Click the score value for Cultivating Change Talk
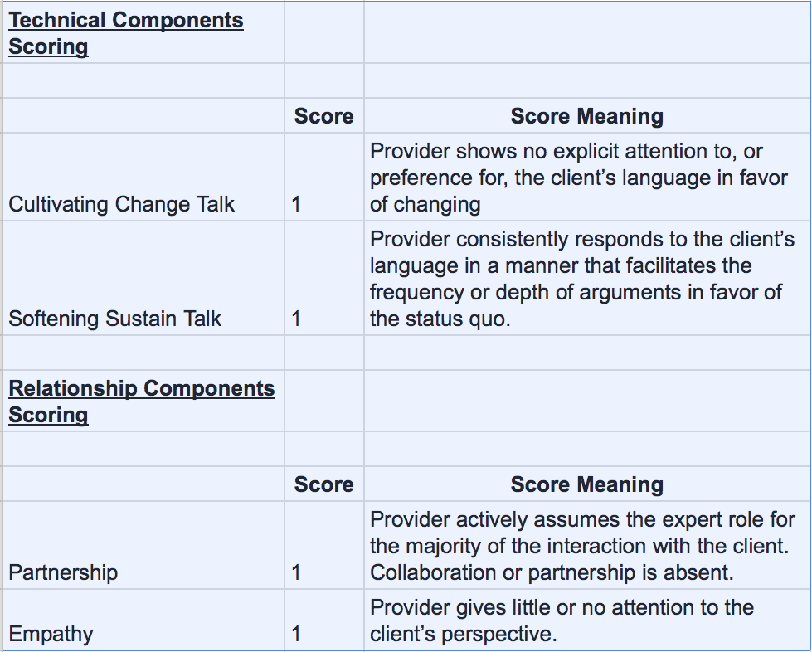812x652 pixels. click(297, 204)
